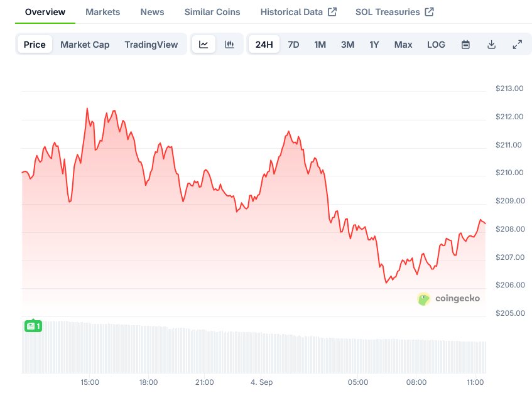
Task: Click $208.00 price axis label
Action: point(510,229)
